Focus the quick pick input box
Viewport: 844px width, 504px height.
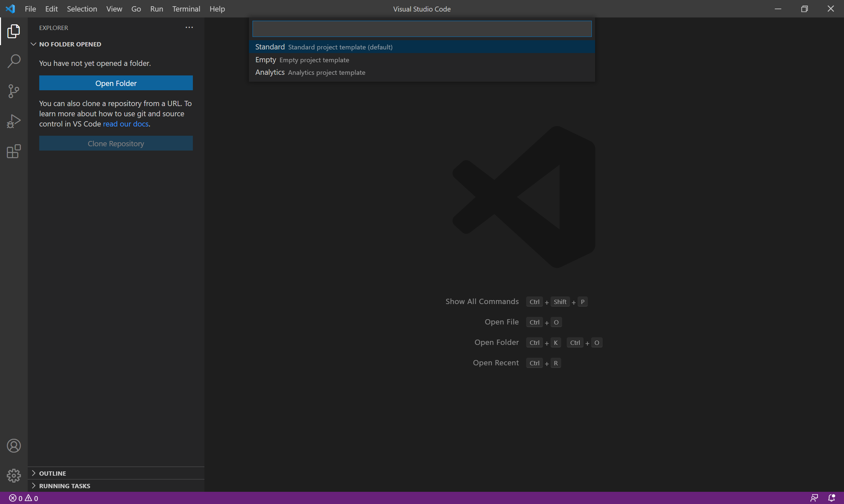(x=421, y=29)
